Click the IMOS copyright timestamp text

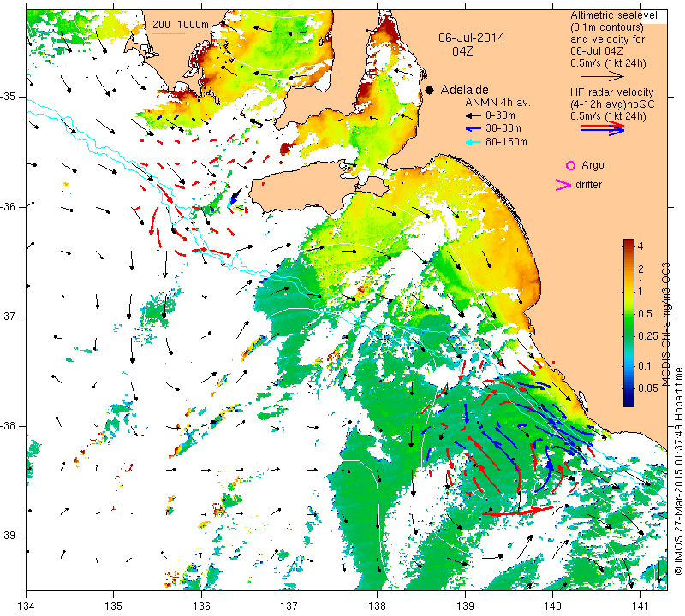[x=678, y=471]
